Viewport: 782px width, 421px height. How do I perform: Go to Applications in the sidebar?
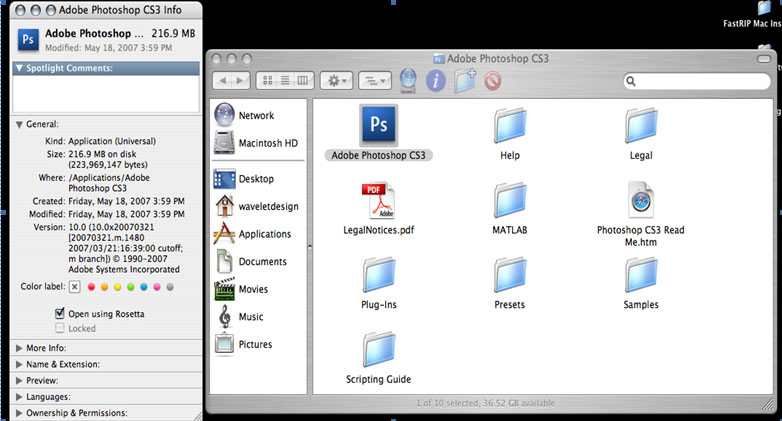264,234
